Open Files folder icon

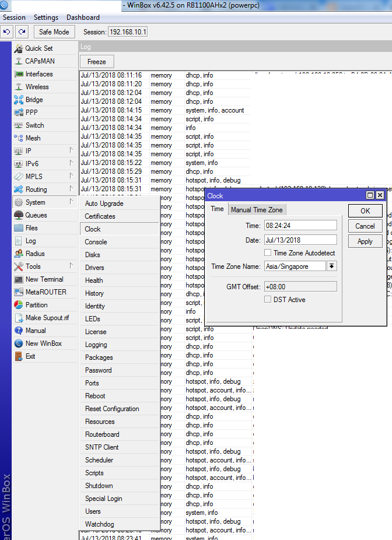(x=18, y=228)
